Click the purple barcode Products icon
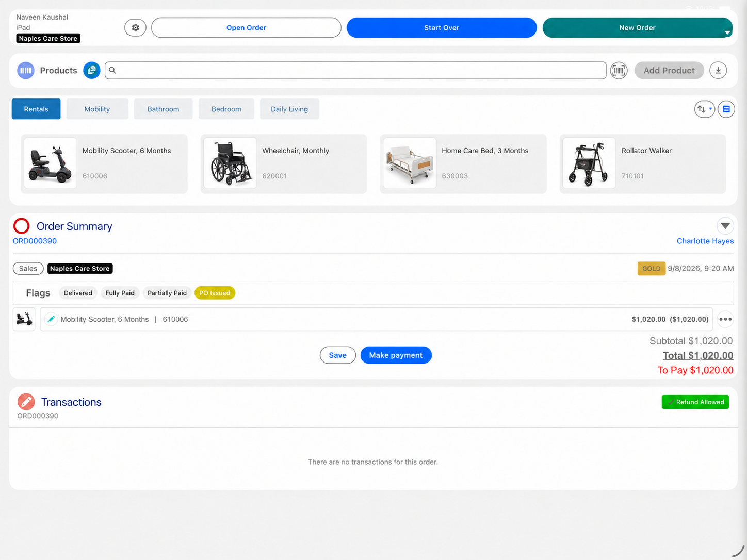This screenshot has height=560, width=747. pyautogui.click(x=26, y=70)
